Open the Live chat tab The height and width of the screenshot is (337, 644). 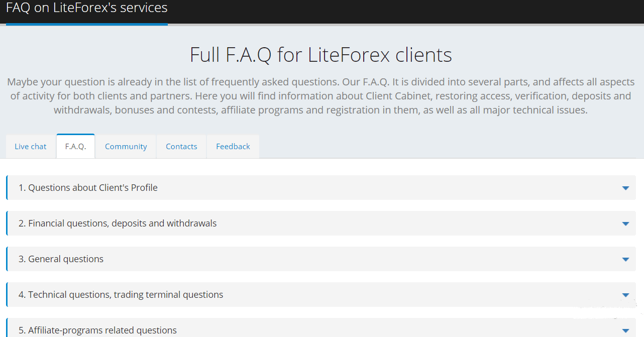tap(31, 147)
